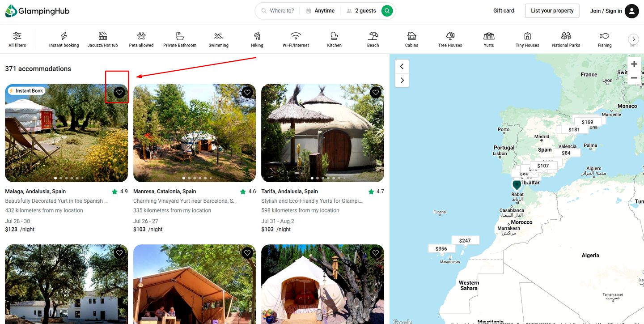Image resolution: width=644 pixels, height=324 pixels.
Task: Favorite the brown safari tent listing
Action: coord(247,253)
